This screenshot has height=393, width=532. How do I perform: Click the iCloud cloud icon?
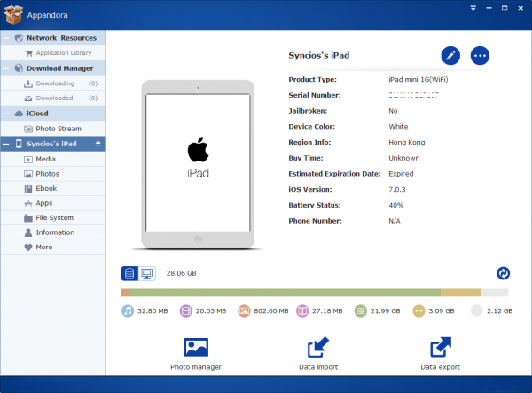tap(19, 114)
